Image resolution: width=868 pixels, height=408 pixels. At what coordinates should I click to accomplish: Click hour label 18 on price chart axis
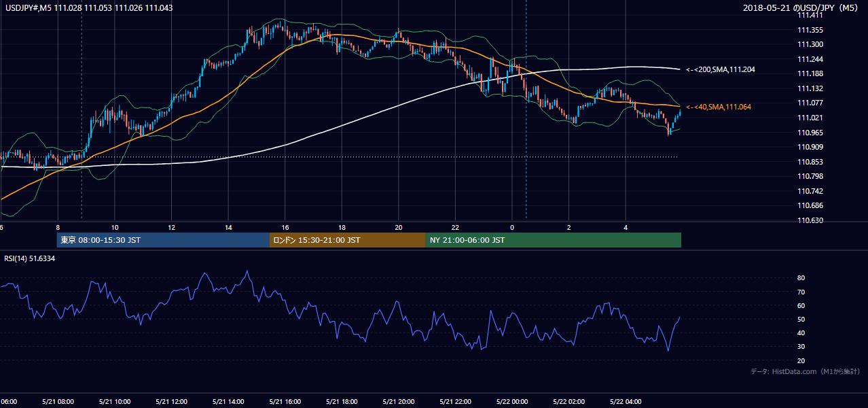click(x=342, y=227)
